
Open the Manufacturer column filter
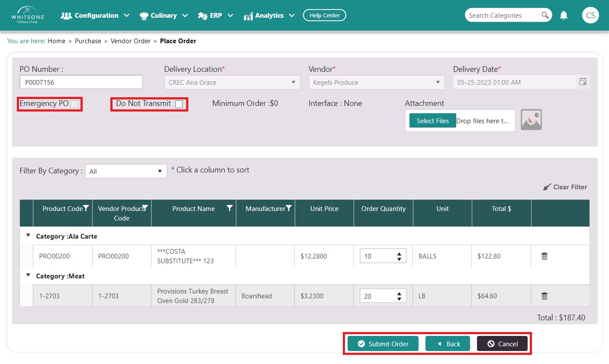288,208
